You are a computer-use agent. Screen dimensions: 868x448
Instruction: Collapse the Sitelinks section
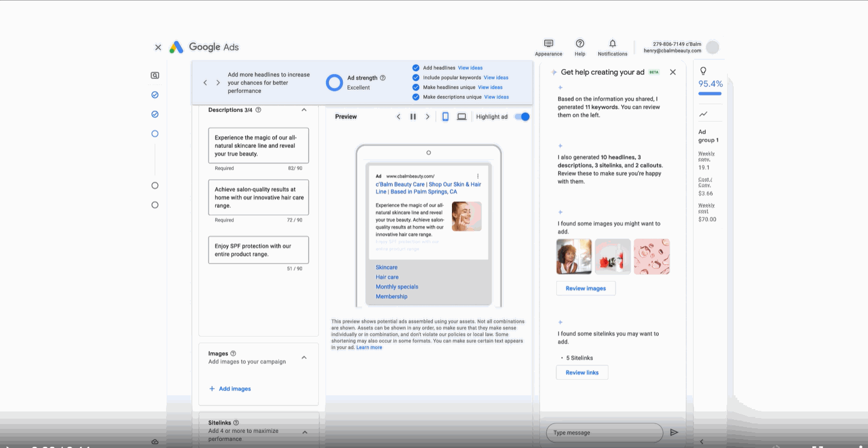(305, 432)
